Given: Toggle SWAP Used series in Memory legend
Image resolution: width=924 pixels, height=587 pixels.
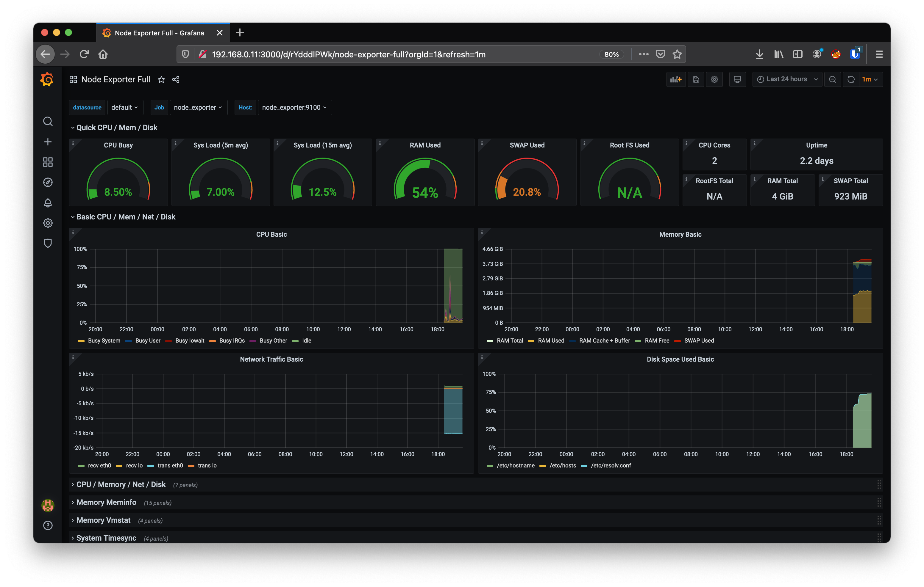Looking at the screenshot, I should (699, 340).
